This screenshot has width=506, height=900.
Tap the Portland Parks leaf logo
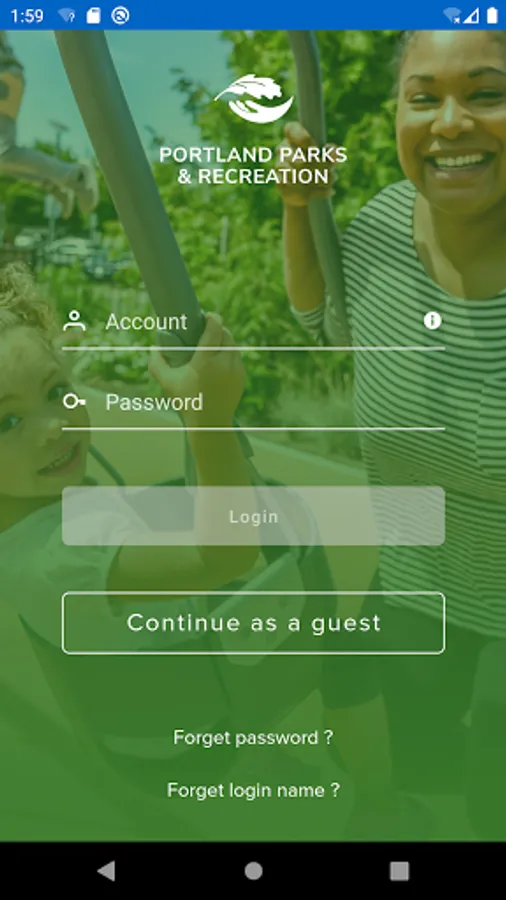254,98
